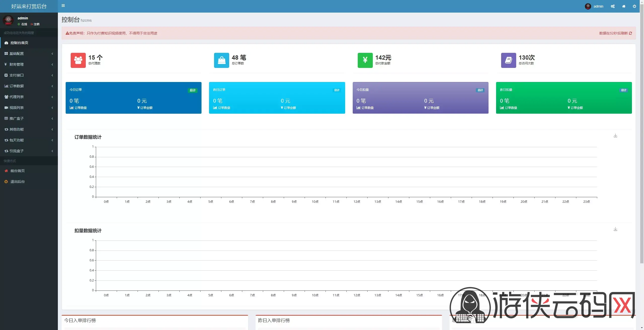Toggle the sidebar hamburger menu icon
Viewport: 644px width, 330px height.
tap(63, 6)
